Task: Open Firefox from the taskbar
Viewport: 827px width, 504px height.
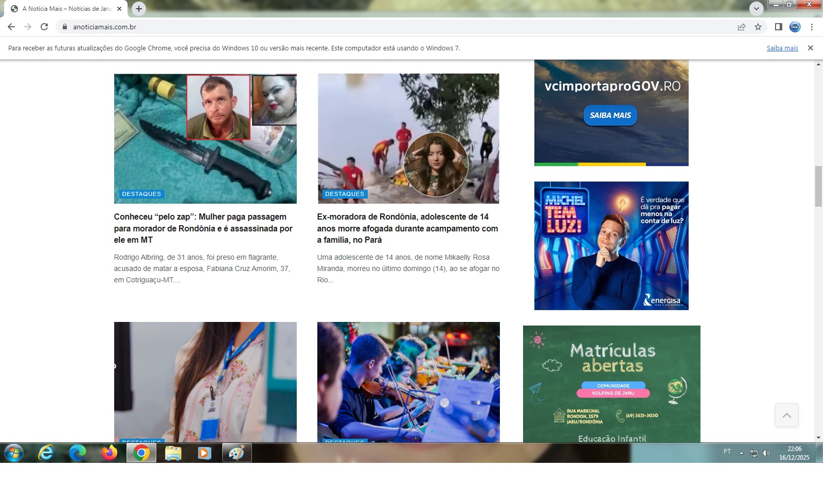Action: click(x=109, y=453)
